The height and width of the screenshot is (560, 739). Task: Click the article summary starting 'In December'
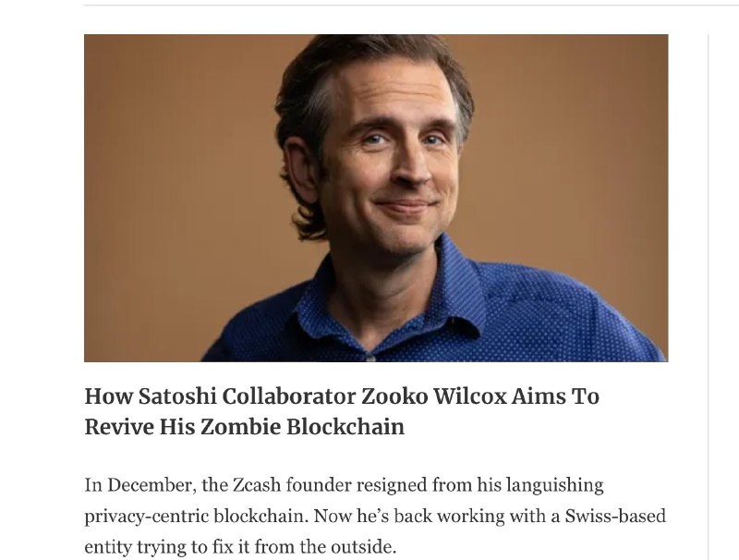tap(375, 516)
